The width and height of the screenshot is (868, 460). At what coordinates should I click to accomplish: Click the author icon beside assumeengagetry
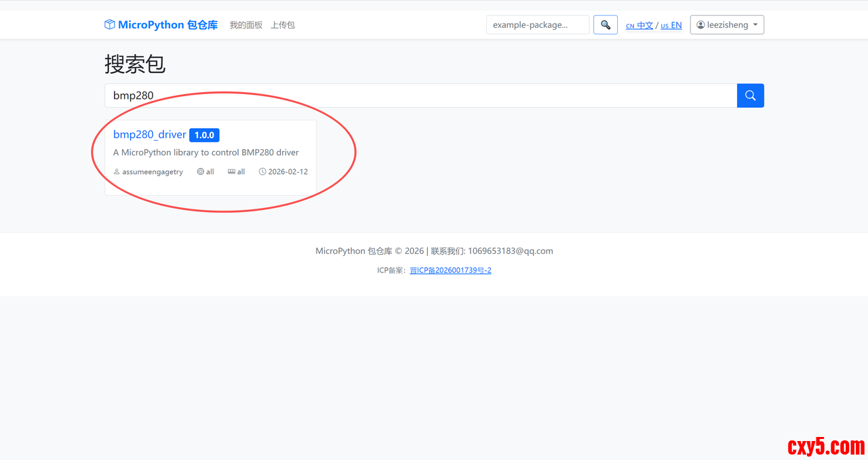[x=117, y=172]
